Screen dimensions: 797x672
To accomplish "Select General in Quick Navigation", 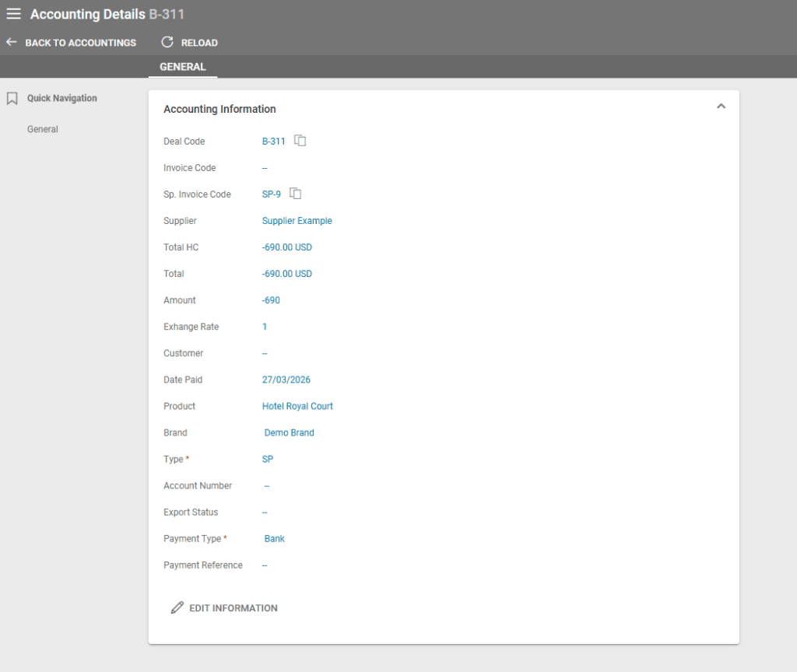I will (x=43, y=129).
